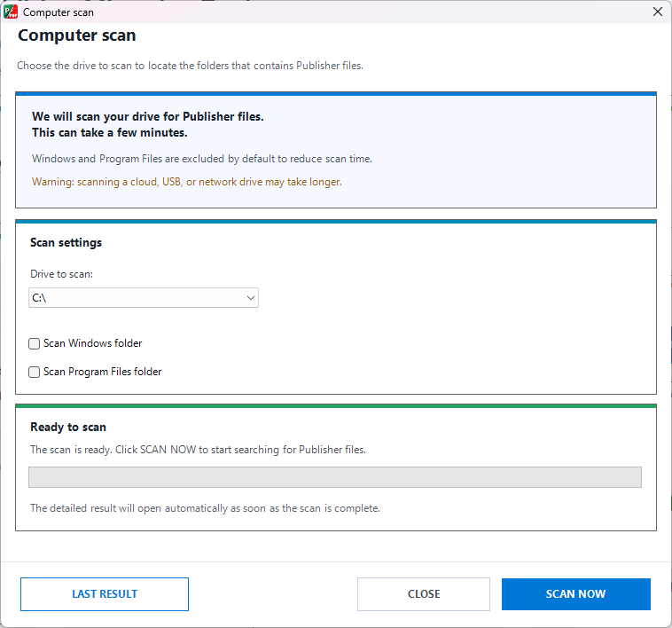The image size is (672, 628).
Task: Click the Ready to scan heading
Action: 68,427
